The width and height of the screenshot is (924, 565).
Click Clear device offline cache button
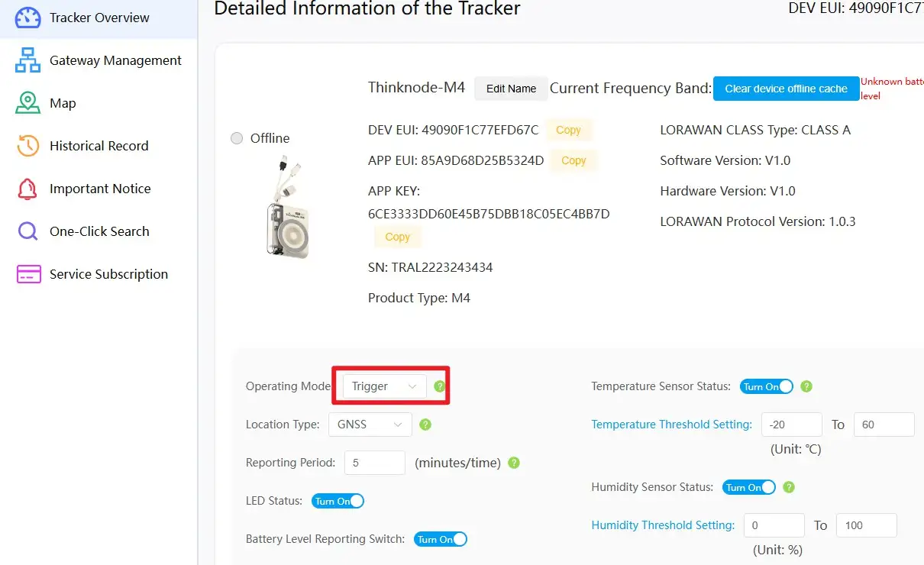coord(786,89)
